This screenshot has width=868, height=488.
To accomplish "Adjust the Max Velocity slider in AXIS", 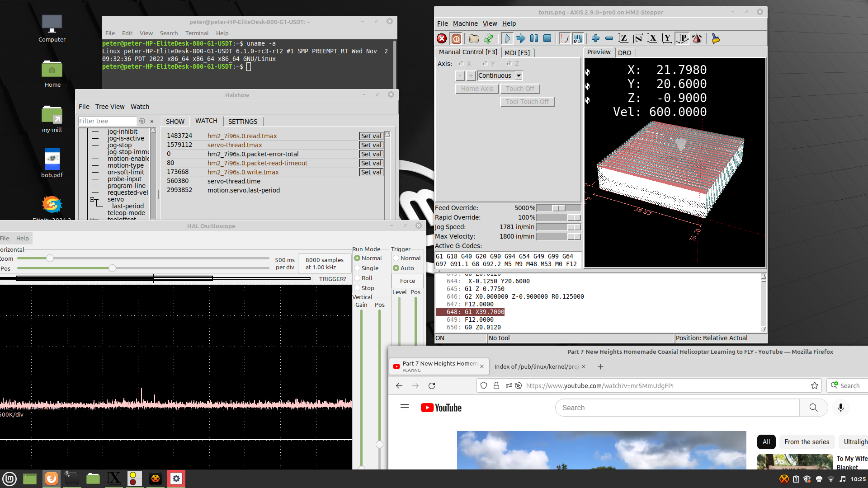I will pos(558,237).
